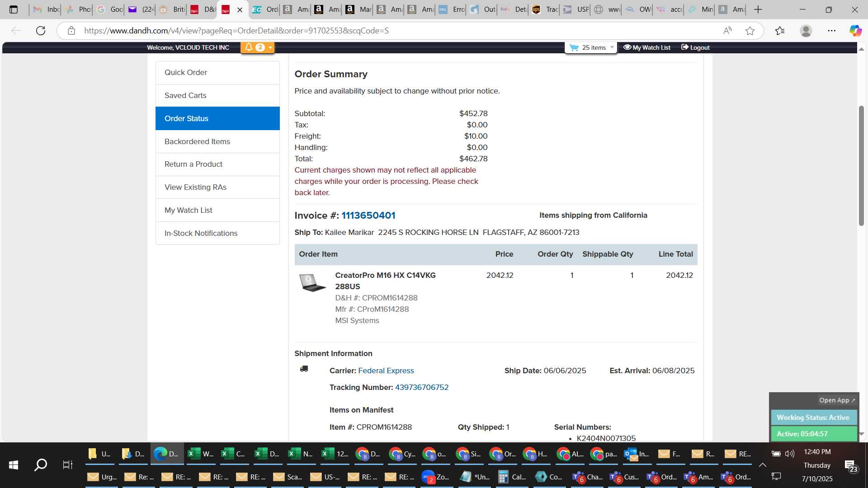868x488 pixels.
Task: Open the Edge browser taskbar item
Action: click(x=167, y=454)
